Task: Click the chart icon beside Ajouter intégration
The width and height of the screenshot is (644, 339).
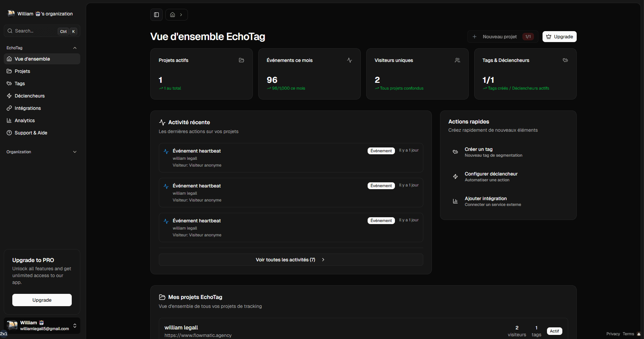Action: click(455, 201)
